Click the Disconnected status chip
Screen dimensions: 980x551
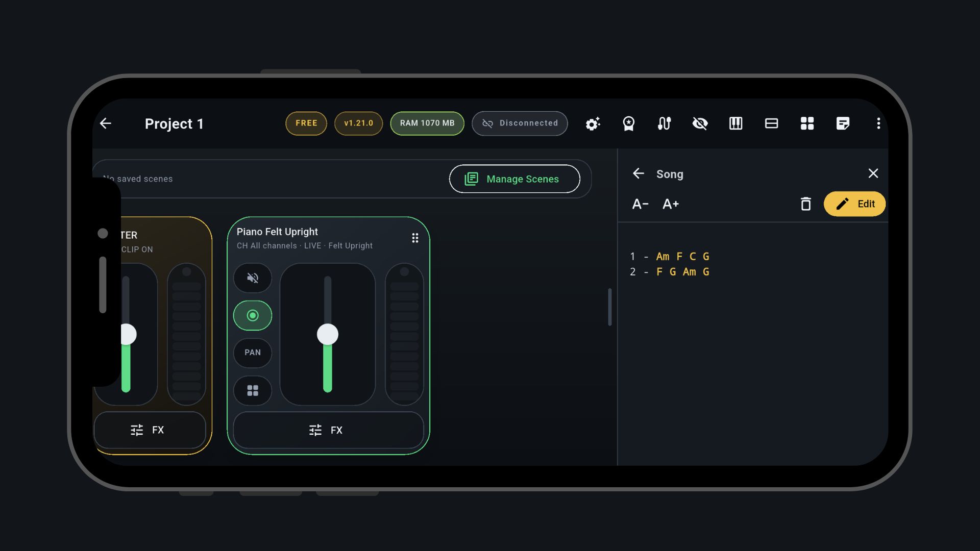coord(520,123)
